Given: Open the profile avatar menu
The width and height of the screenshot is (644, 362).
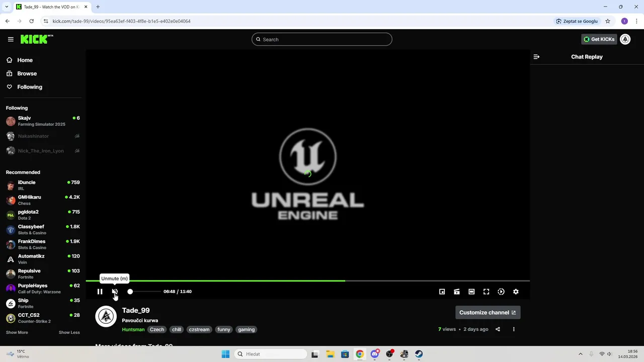Looking at the screenshot, I should pyautogui.click(x=625, y=39).
